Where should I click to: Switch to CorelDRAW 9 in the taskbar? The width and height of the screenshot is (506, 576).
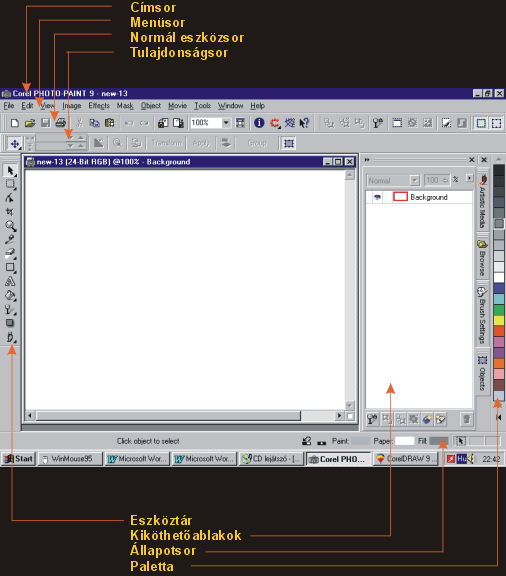[x=406, y=459]
